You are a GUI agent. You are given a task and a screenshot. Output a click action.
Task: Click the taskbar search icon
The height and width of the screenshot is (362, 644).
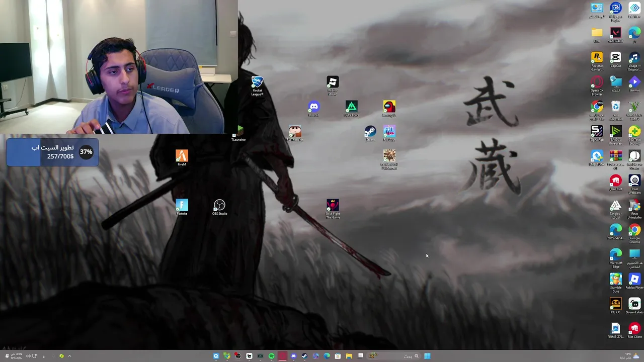click(416, 356)
